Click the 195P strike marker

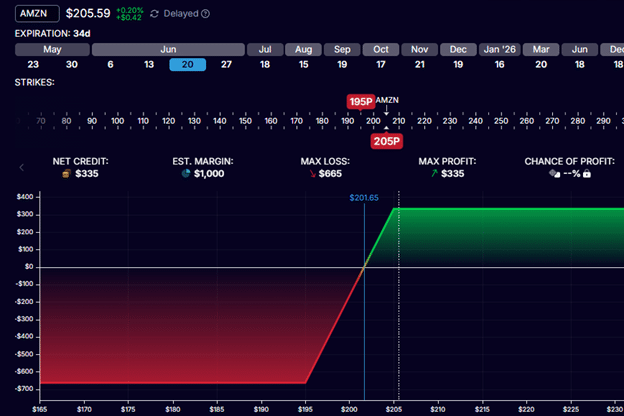click(361, 102)
